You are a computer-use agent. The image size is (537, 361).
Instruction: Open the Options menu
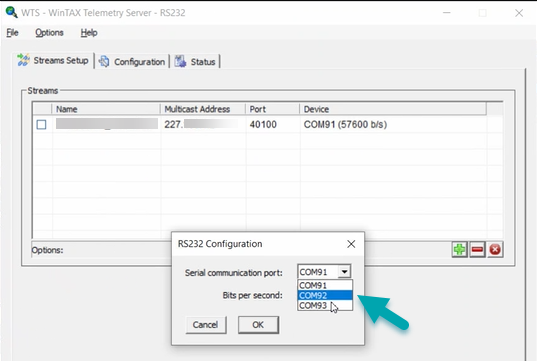pyautogui.click(x=49, y=33)
